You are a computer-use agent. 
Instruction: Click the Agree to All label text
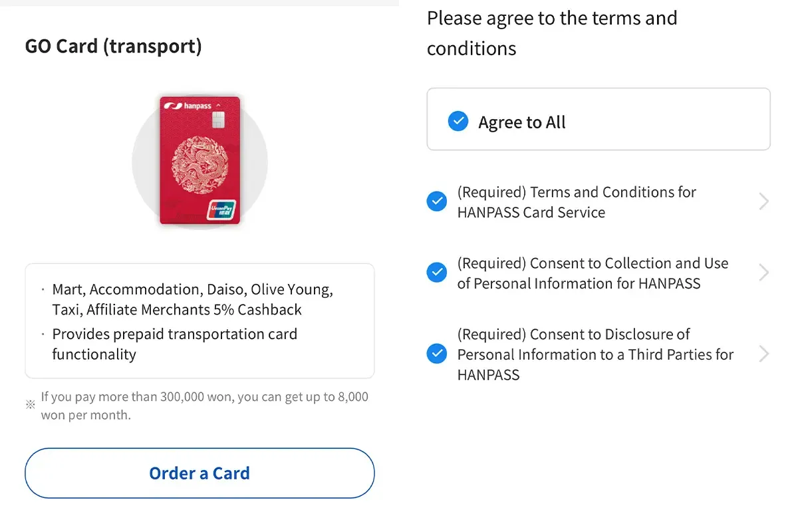point(522,122)
